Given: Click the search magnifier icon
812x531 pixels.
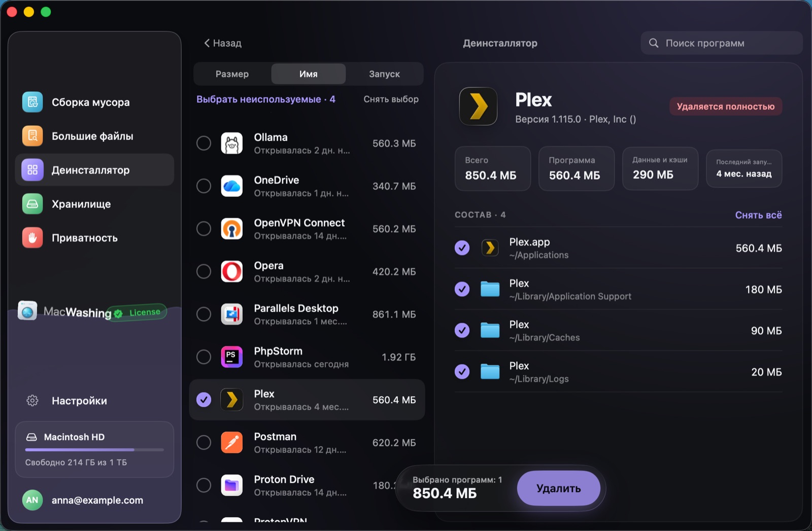Looking at the screenshot, I should pyautogui.click(x=654, y=43).
